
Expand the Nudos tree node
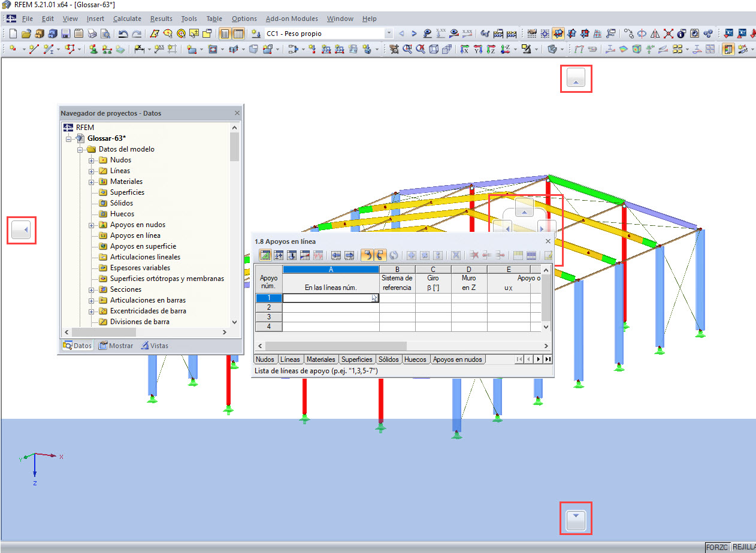pyautogui.click(x=92, y=160)
